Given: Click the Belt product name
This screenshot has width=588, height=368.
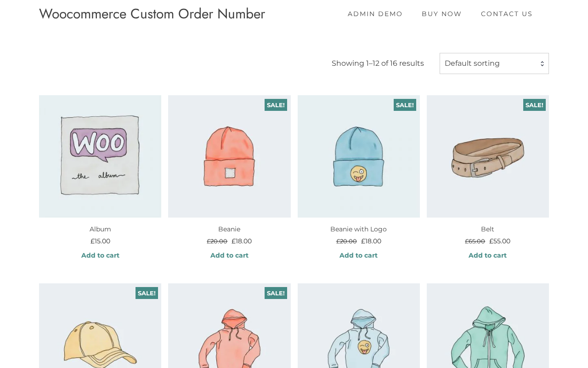Looking at the screenshot, I should (x=487, y=229).
